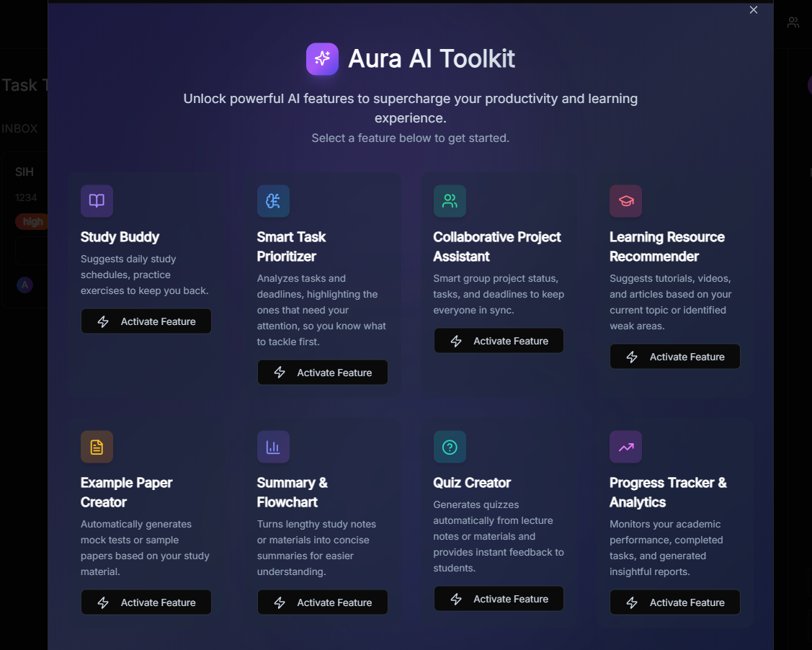
Task: Select the Quiz Creator question mark icon
Action: coord(450,447)
